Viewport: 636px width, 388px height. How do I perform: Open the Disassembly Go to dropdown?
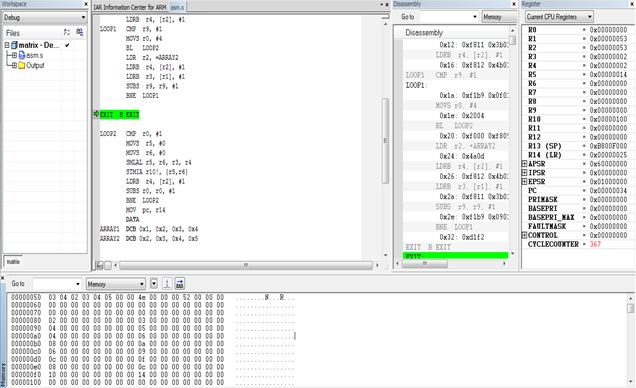click(475, 17)
